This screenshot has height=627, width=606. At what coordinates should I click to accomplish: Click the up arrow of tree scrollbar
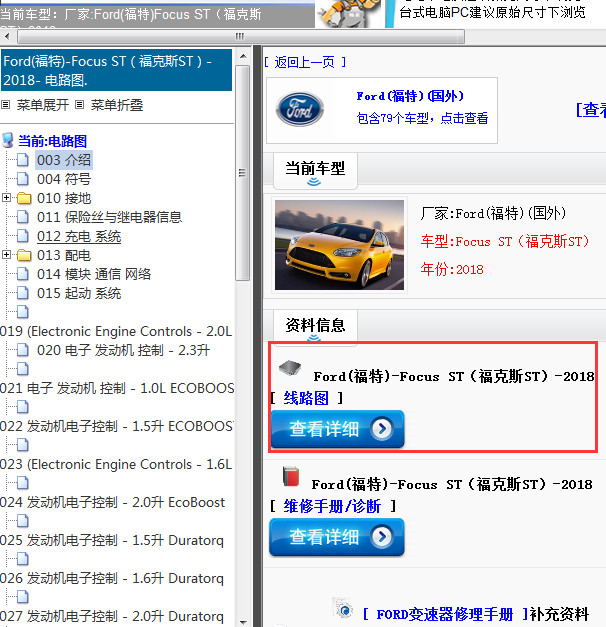click(x=243, y=56)
